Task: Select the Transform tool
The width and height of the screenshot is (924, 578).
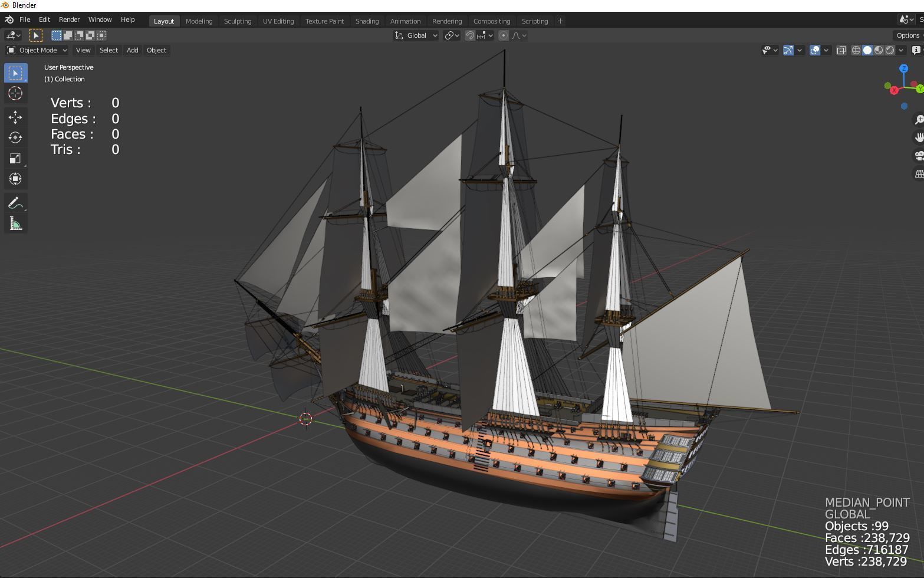Action: click(15, 179)
